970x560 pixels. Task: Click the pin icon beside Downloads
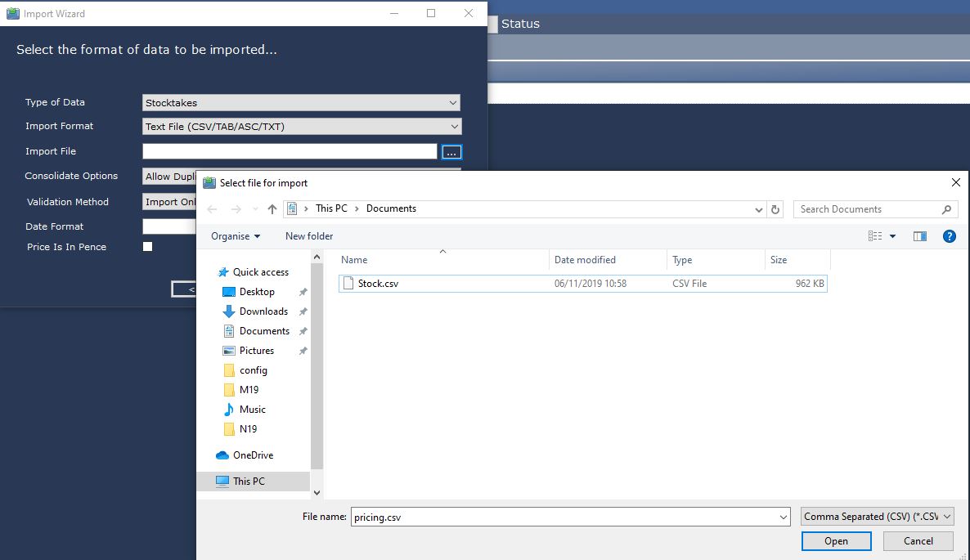(x=303, y=311)
